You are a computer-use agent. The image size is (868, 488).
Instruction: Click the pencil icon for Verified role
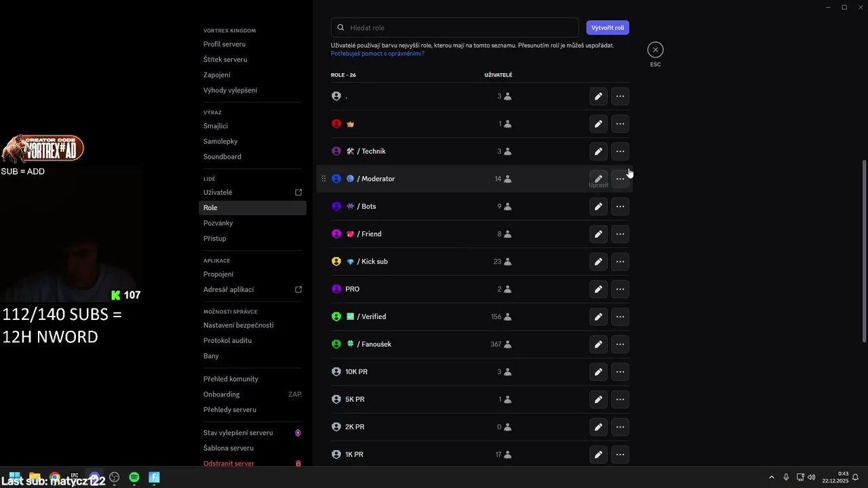tap(597, 317)
